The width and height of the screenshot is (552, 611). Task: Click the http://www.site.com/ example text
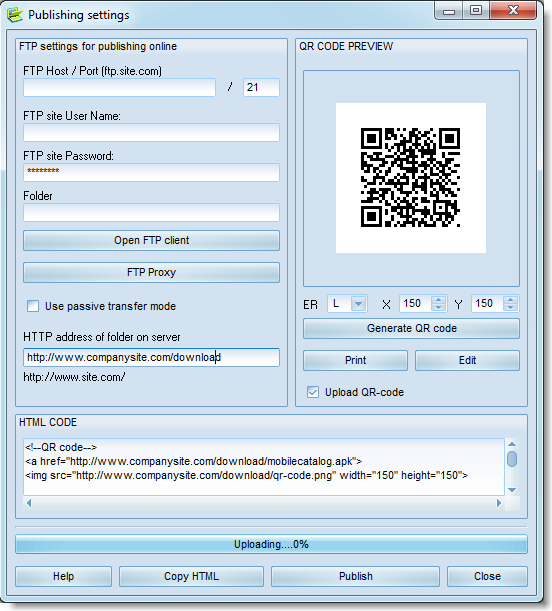coord(74,377)
